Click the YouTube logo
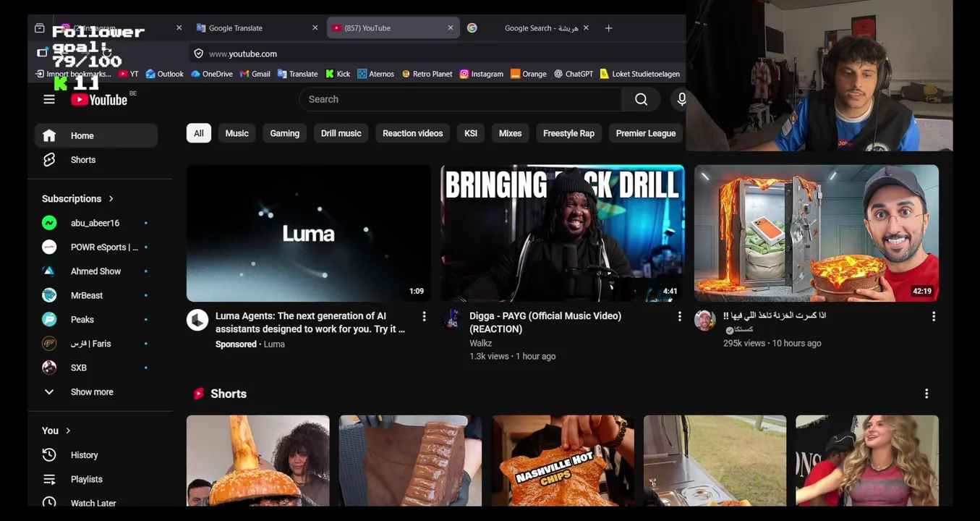 (99, 100)
